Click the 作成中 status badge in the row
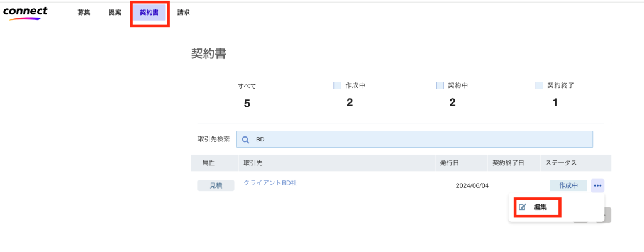The image size is (644, 252). click(568, 185)
